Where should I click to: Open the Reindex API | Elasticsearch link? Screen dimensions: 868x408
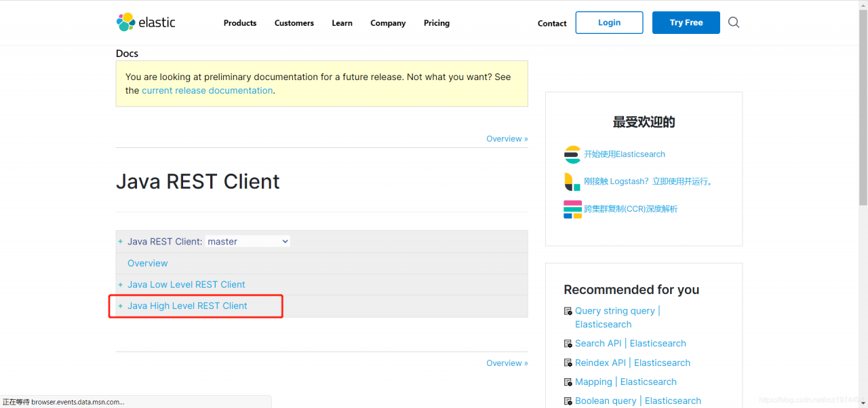tap(633, 363)
